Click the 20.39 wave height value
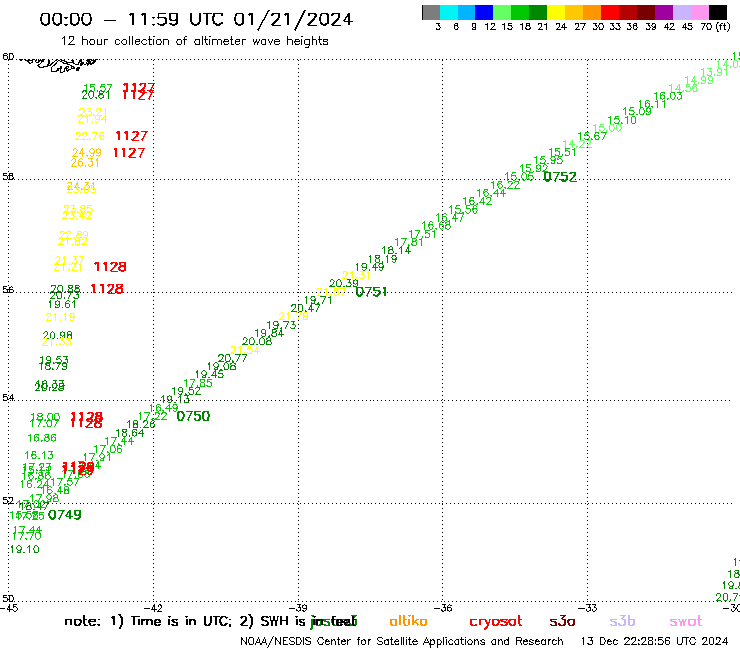 [x=344, y=283]
